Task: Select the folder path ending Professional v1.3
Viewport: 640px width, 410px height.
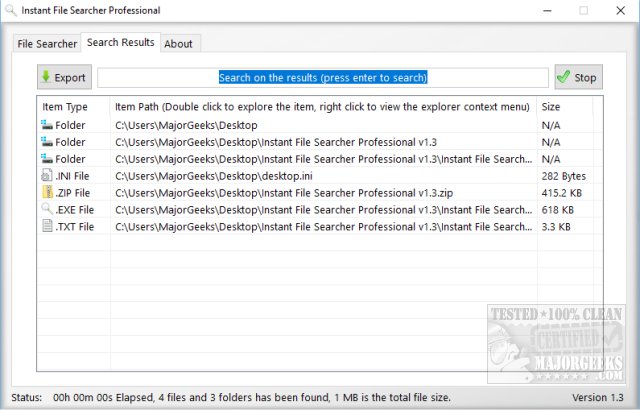Action: (x=276, y=142)
